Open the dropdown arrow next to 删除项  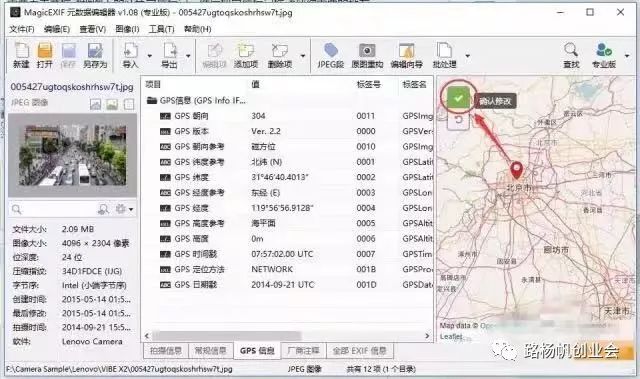tap(303, 56)
